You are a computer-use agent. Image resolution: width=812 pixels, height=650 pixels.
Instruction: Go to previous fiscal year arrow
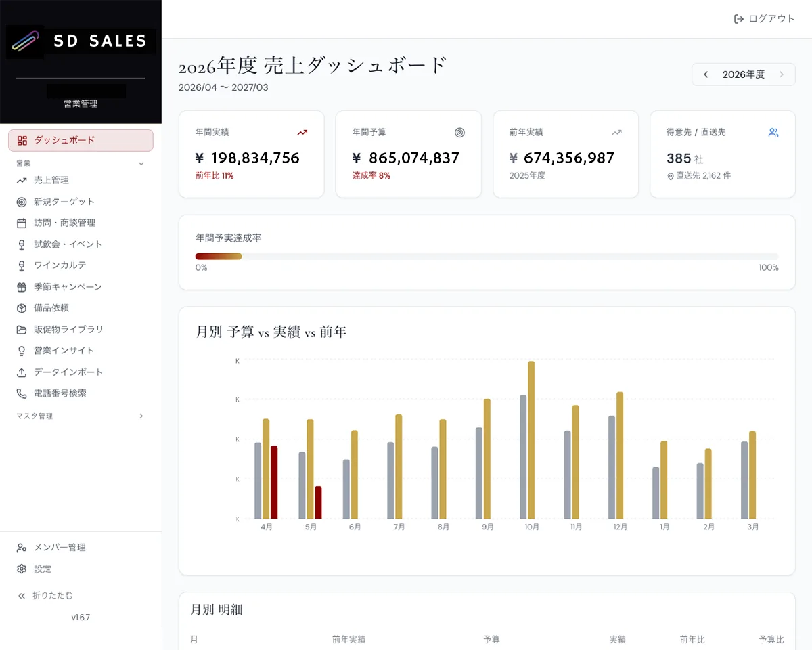click(x=706, y=74)
